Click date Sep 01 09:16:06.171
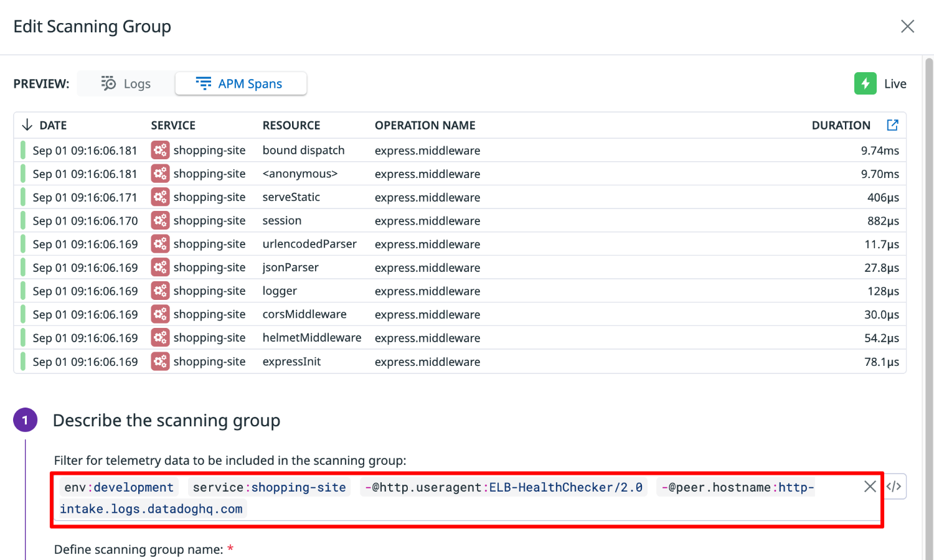Viewport: 934px width, 560px height. click(x=85, y=197)
